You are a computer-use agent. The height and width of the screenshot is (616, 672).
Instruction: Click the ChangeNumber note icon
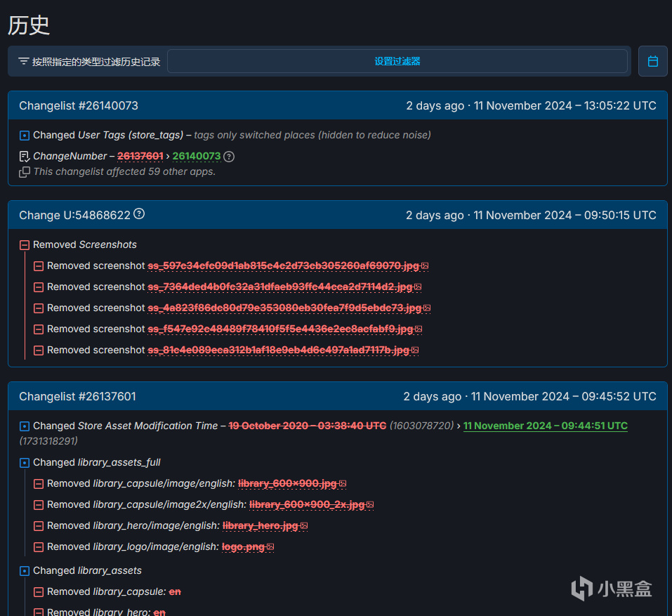25,157
